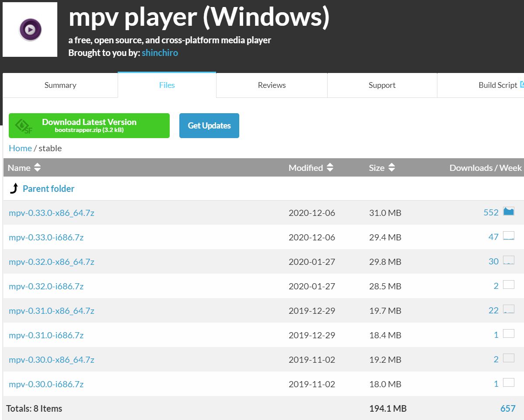Click the Size column header label
The height and width of the screenshot is (420, 524).
pyautogui.click(x=377, y=167)
